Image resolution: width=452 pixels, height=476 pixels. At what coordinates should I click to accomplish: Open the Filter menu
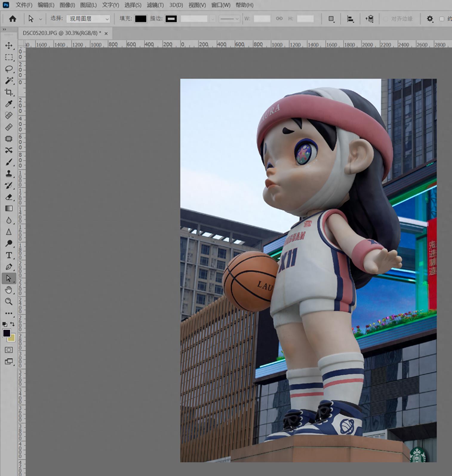[155, 5]
